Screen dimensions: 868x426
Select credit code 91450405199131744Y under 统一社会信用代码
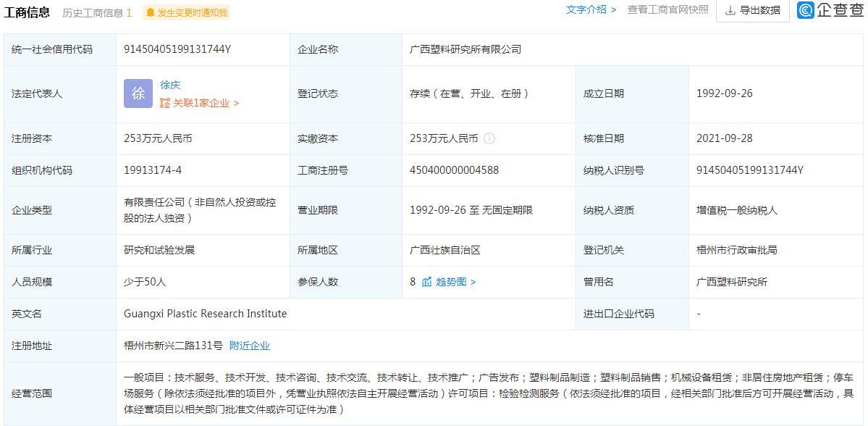pos(177,49)
